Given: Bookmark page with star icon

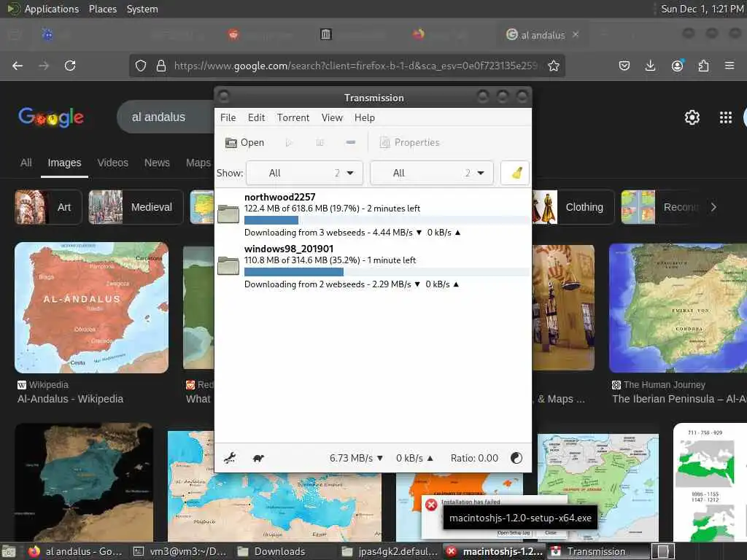Looking at the screenshot, I should tap(553, 66).
